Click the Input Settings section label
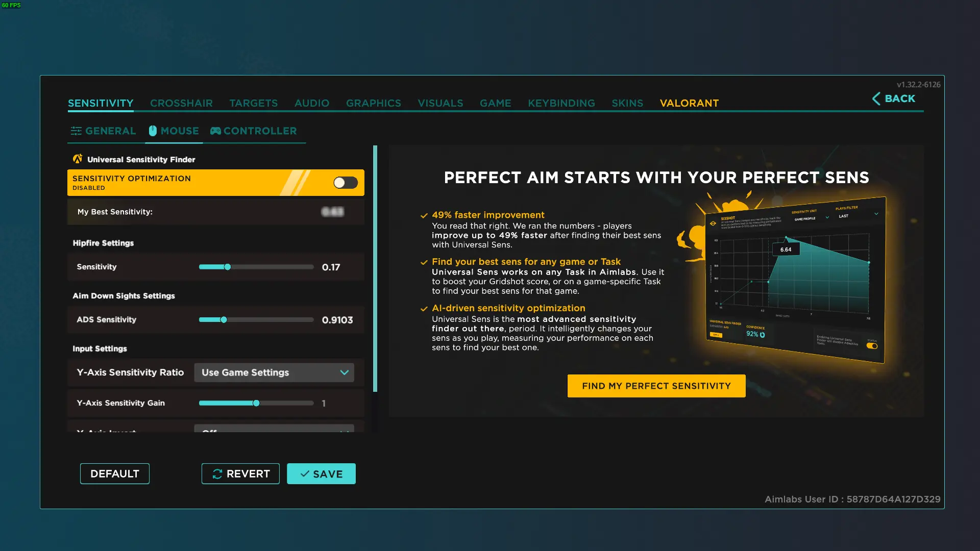This screenshot has width=980, height=551. click(100, 349)
